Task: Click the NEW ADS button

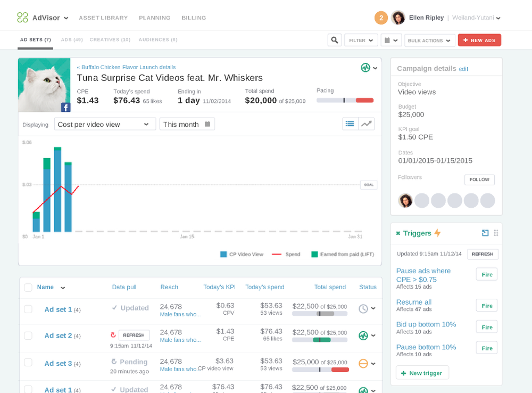Action: (x=479, y=40)
